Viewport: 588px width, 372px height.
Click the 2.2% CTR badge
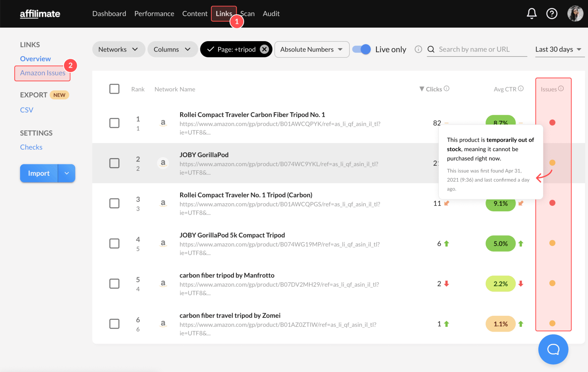click(x=501, y=284)
